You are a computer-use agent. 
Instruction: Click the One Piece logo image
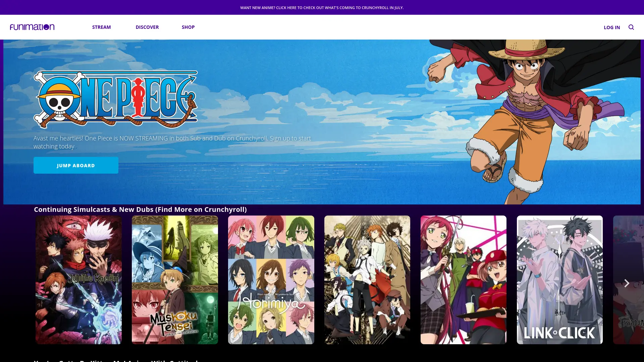point(116,100)
